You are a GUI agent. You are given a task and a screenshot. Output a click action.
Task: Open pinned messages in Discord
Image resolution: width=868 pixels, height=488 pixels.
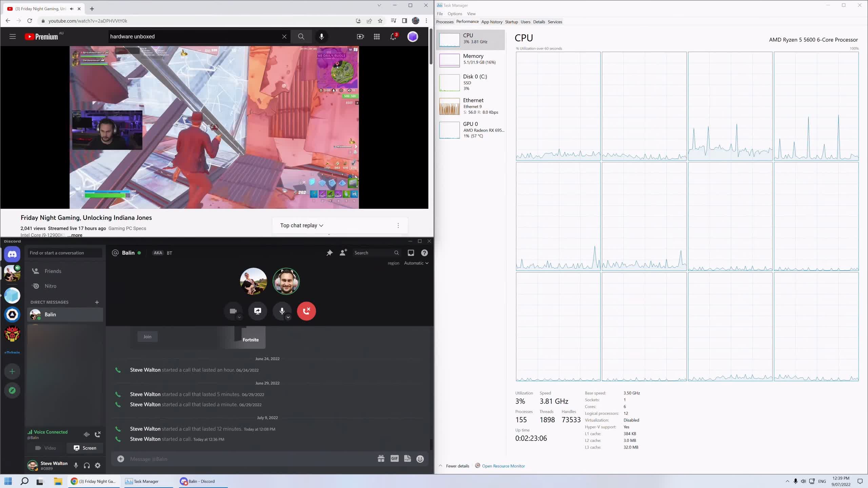(329, 253)
